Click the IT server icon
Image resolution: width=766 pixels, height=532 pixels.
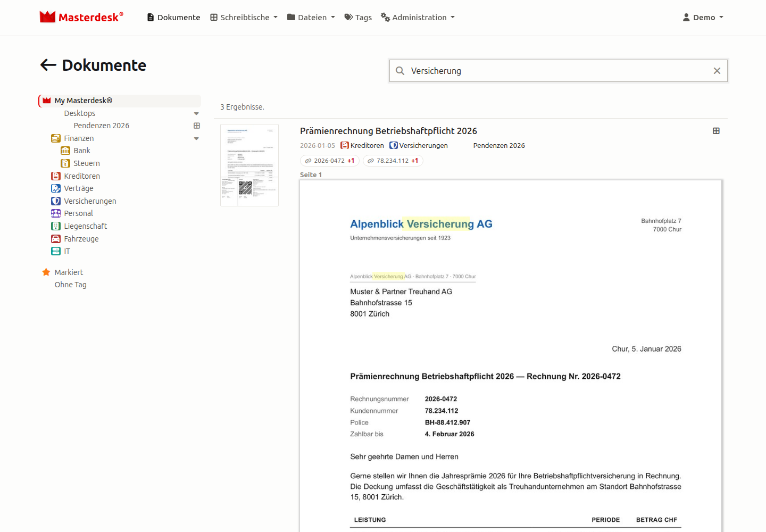click(x=56, y=251)
